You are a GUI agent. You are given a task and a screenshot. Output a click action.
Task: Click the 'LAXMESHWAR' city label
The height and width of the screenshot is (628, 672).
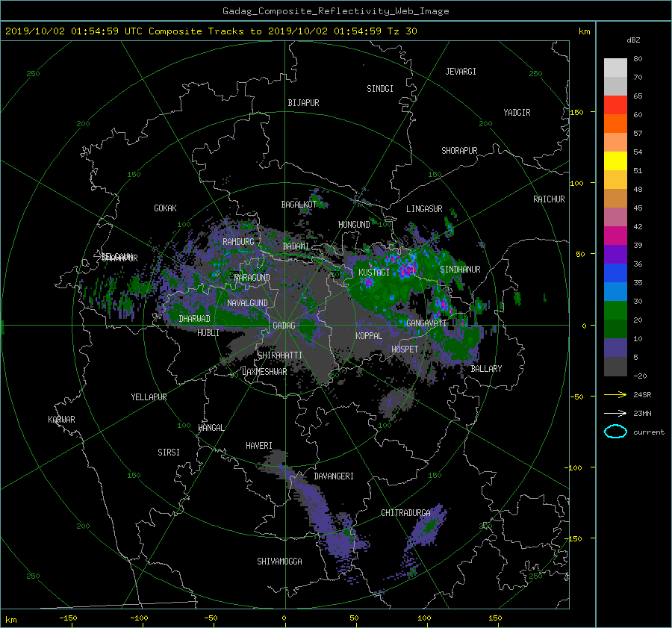click(264, 372)
